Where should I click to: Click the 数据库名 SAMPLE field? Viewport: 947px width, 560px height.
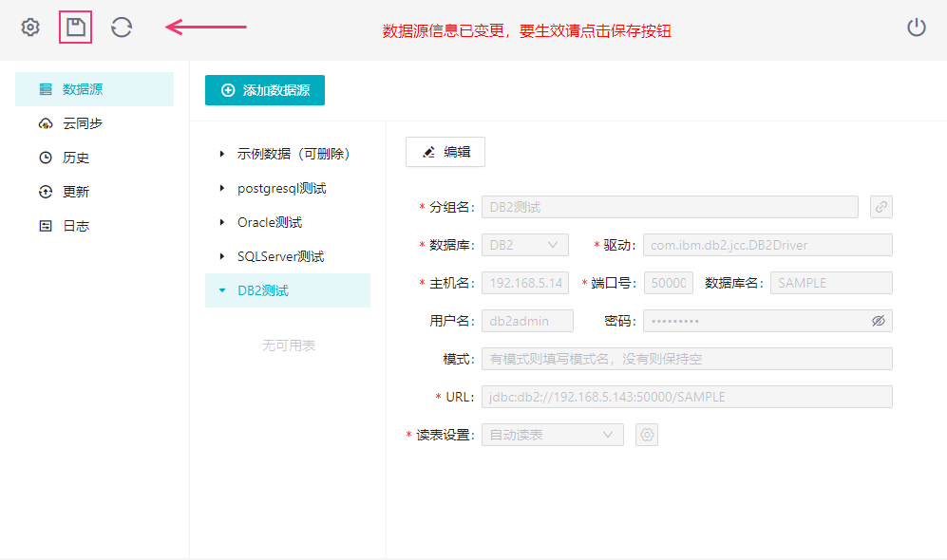[831, 283]
